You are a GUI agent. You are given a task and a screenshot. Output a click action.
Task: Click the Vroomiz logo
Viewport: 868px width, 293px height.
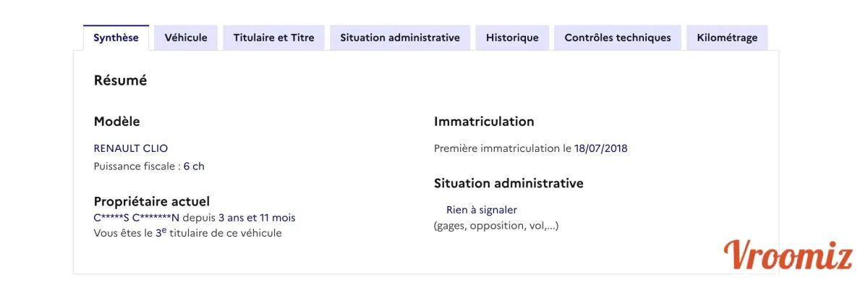788,256
